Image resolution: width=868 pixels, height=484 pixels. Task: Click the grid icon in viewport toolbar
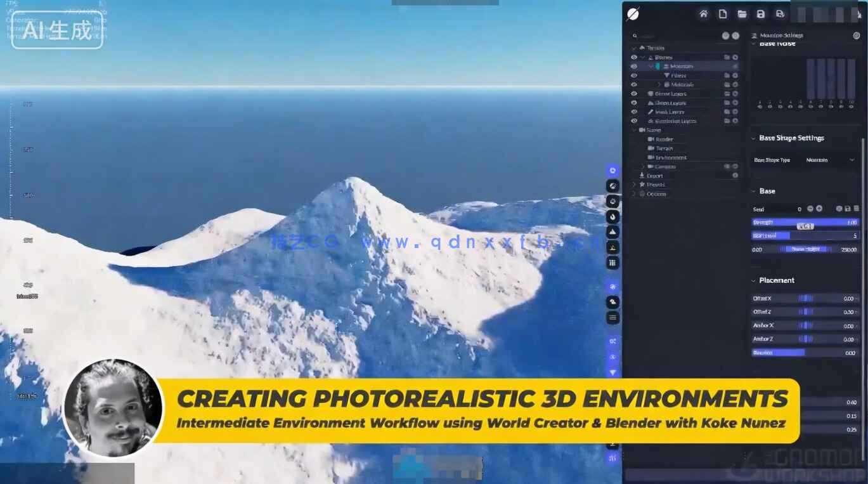tap(613, 263)
